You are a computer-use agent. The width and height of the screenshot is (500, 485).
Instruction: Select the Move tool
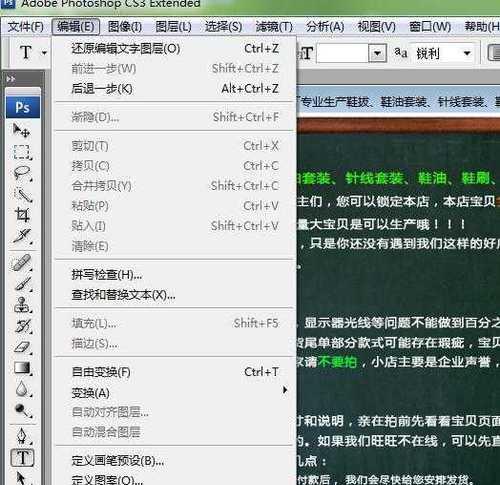[x=22, y=130]
